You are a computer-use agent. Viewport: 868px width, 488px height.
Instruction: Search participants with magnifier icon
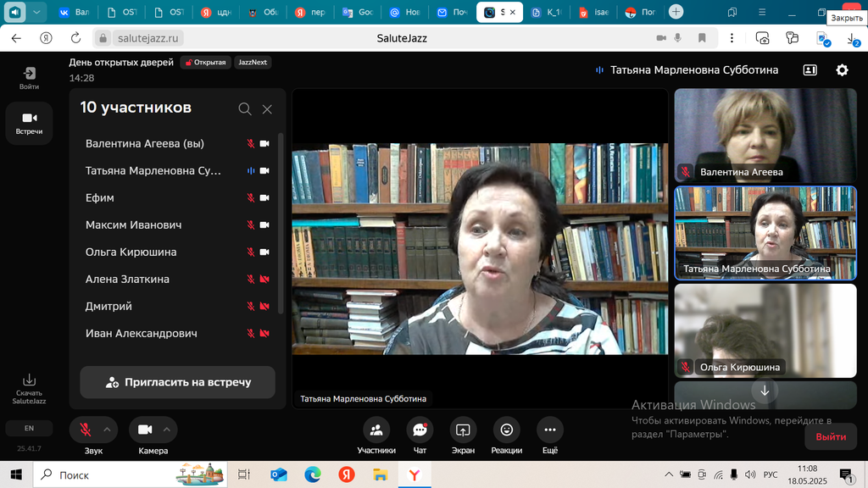point(245,108)
